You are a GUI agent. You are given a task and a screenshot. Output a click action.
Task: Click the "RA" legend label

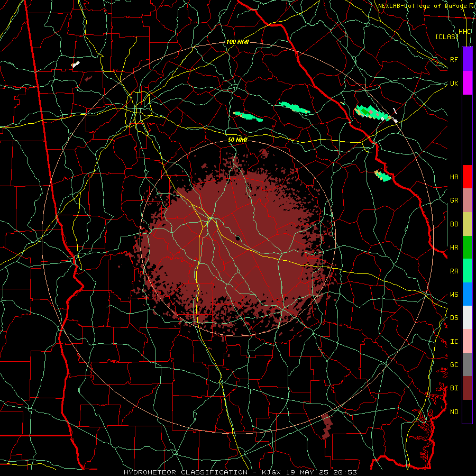click(x=454, y=271)
